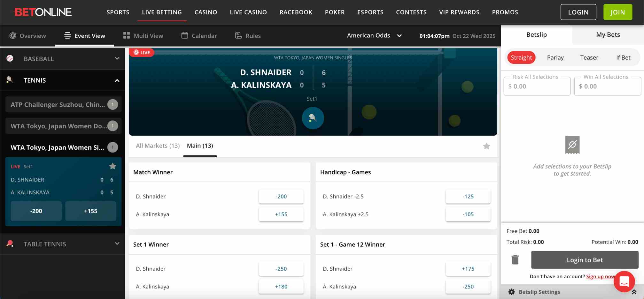Collapse the Tennis section
Viewport: 644px width, 299px height.
click(117, 80)
